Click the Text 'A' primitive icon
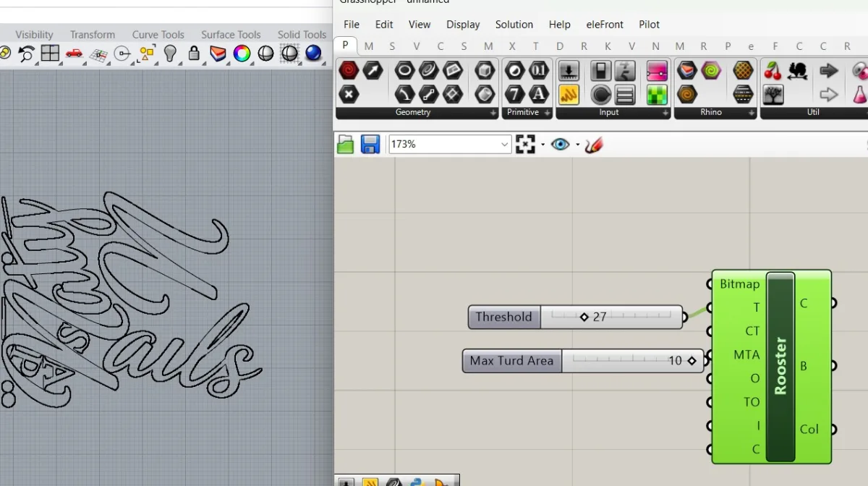The height and width of the screenshot is (486, 868). 538,94
